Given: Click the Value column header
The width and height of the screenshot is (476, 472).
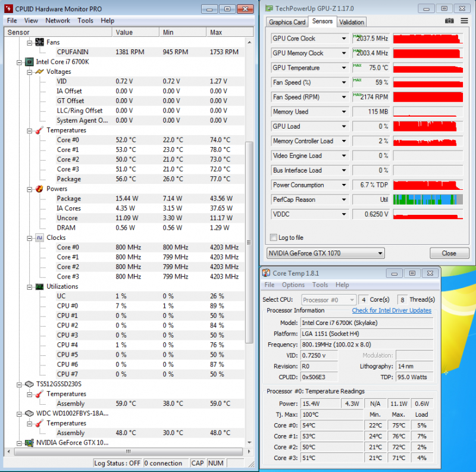Looking at the screenshot, I should click(136, 32).
